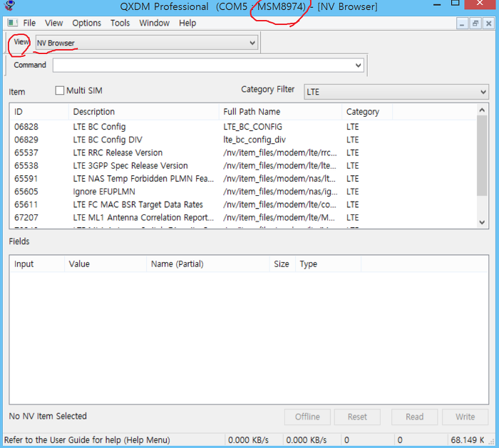Click the Offline button
The width and height of the screenshot is (499, 448).
pos(307,417)
